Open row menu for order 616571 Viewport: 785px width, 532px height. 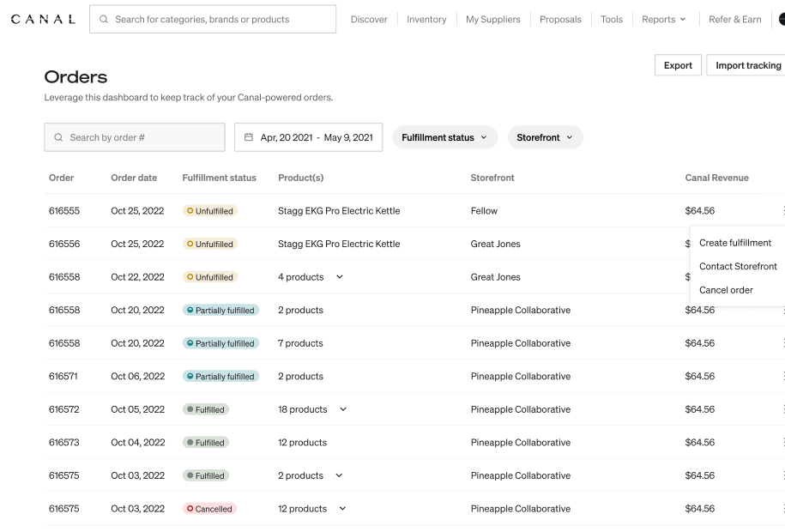click(x=783, y=376)
